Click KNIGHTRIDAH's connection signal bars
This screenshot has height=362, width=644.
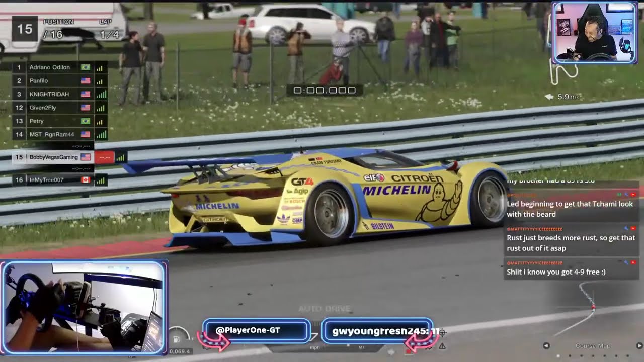pos(101,94)
